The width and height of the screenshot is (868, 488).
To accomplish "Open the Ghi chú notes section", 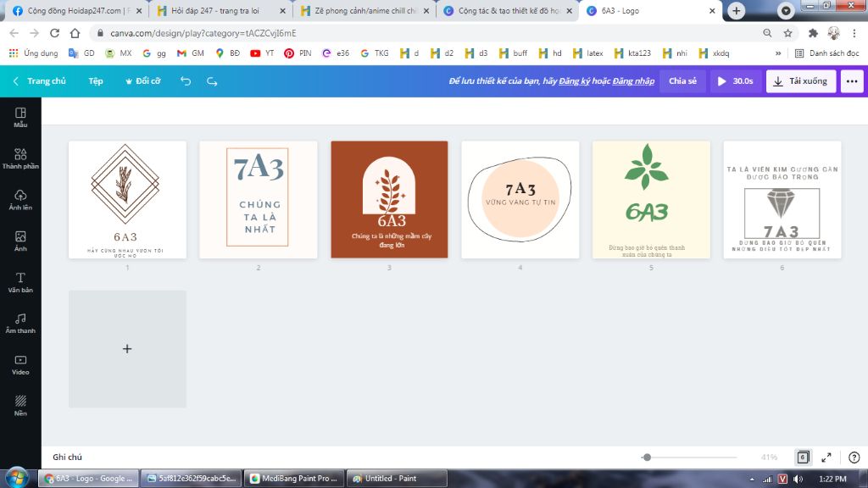I will [x=68, y=457].
